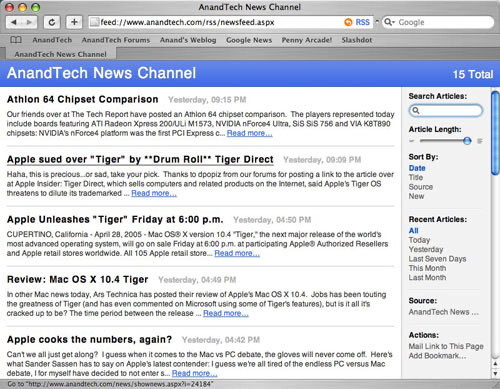Viewport: 500px width, 389px height.
Task: Select AnandTech News source
Action: (444, 312)
